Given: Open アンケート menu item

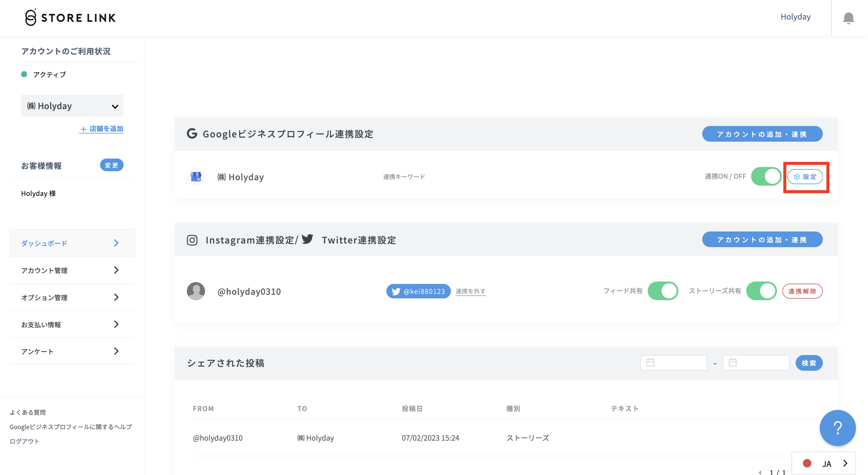Looking at the screenshot, I should (x=72, y=351).
